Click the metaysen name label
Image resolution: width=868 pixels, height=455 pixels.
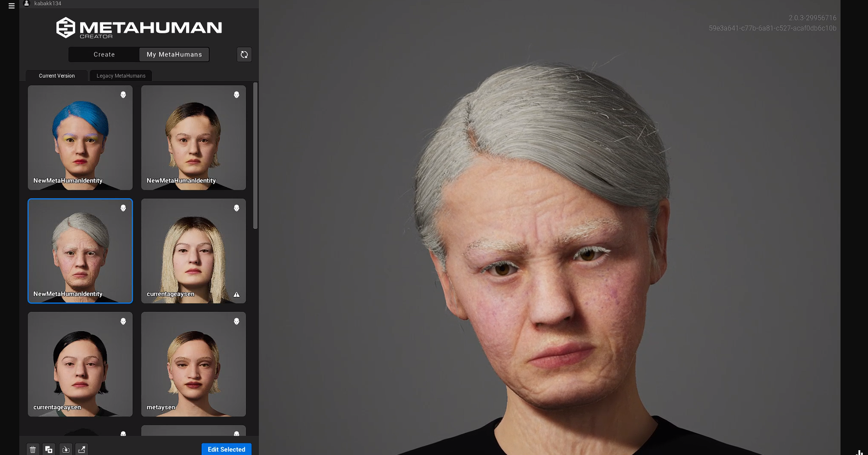(x=161, y=407)
